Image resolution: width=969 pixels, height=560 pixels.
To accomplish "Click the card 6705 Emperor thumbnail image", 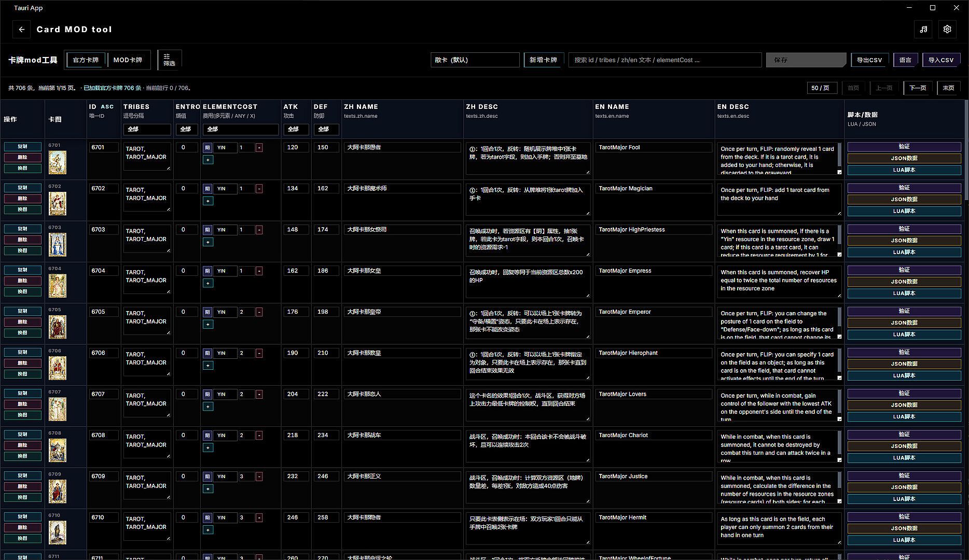I will pos(58,327).
